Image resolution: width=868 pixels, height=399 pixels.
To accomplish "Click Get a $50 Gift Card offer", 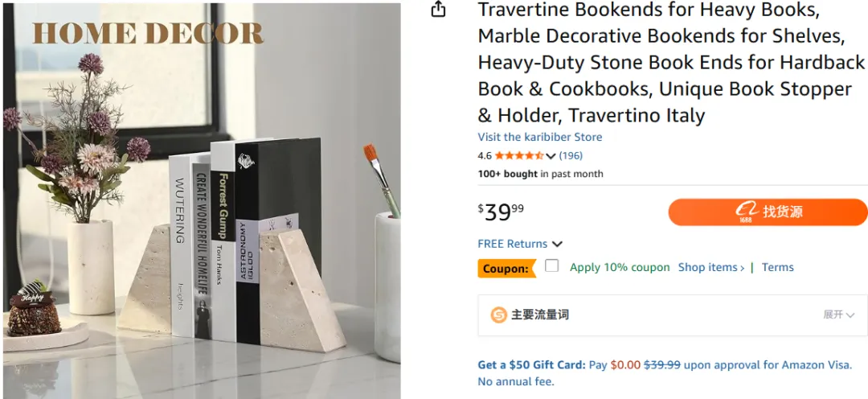I will [531, 365].
